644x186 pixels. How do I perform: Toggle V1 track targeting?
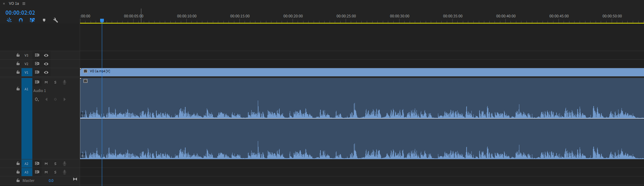pos(27,72)
